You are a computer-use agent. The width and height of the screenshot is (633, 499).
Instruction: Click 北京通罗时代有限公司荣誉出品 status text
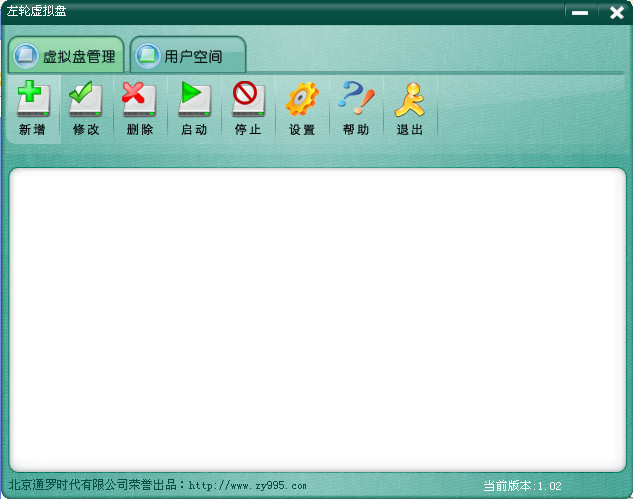[92, 484]
